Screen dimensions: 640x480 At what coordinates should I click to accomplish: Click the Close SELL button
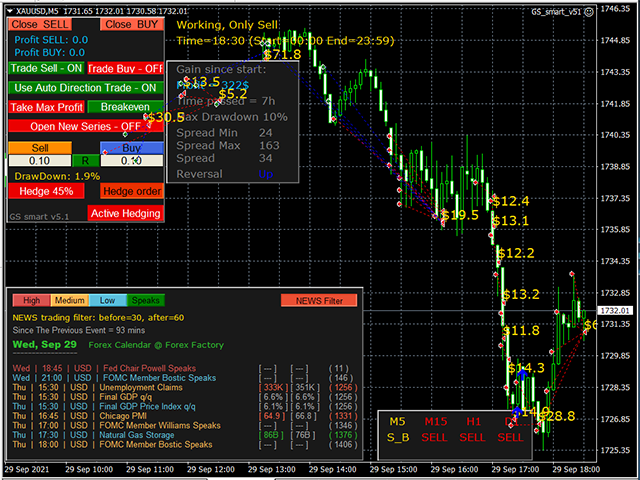[40, 24]
